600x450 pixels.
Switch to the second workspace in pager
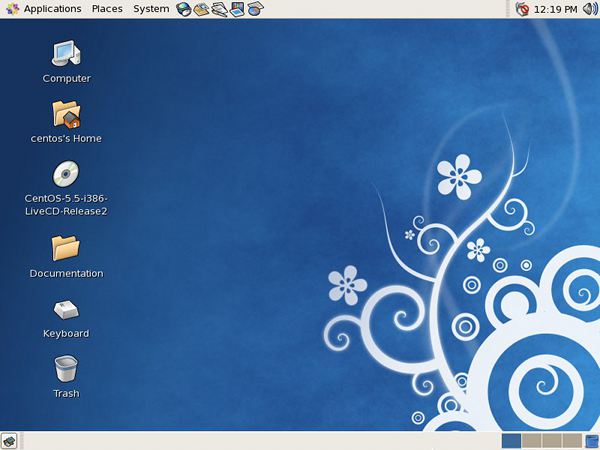coord(532,441)
